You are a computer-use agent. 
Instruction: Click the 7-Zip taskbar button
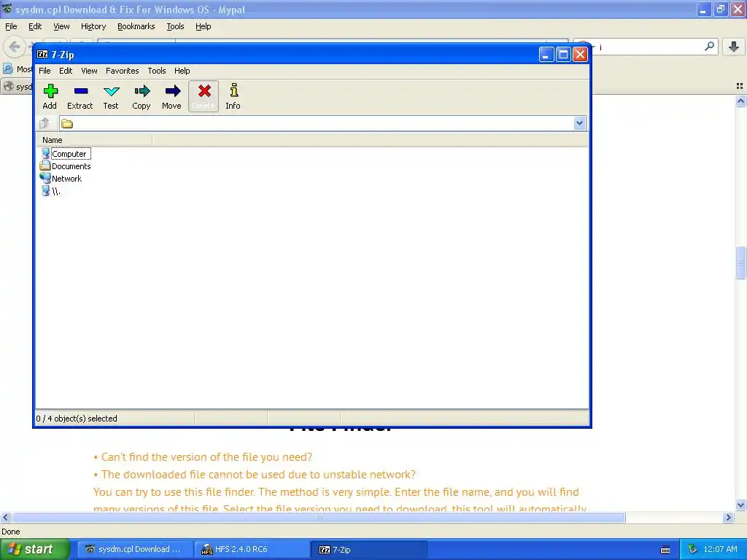(368, 549)
